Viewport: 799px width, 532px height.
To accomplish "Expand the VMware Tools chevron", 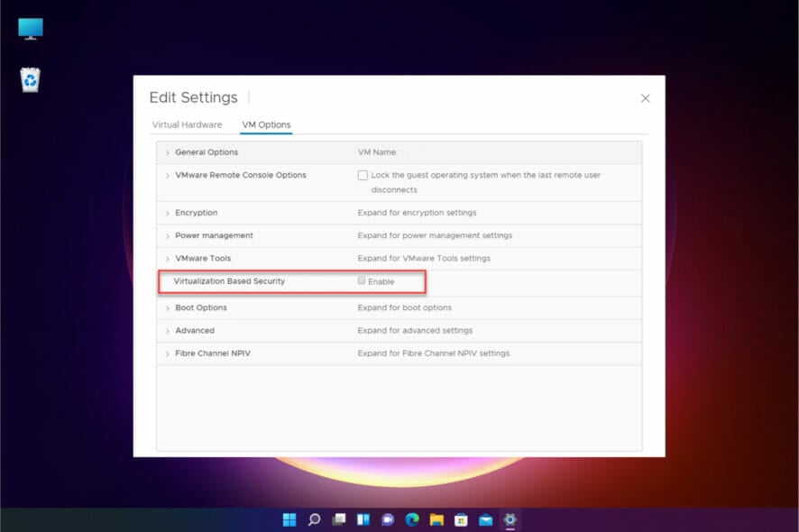I will click(x=167, y=260).
